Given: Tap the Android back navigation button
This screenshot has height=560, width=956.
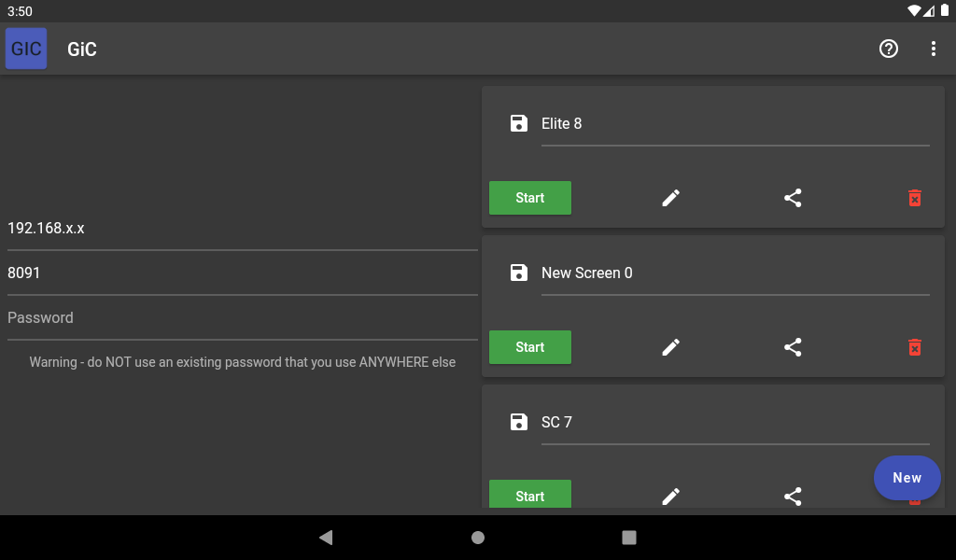Looking at the screenshot, I should click(326, 537).
